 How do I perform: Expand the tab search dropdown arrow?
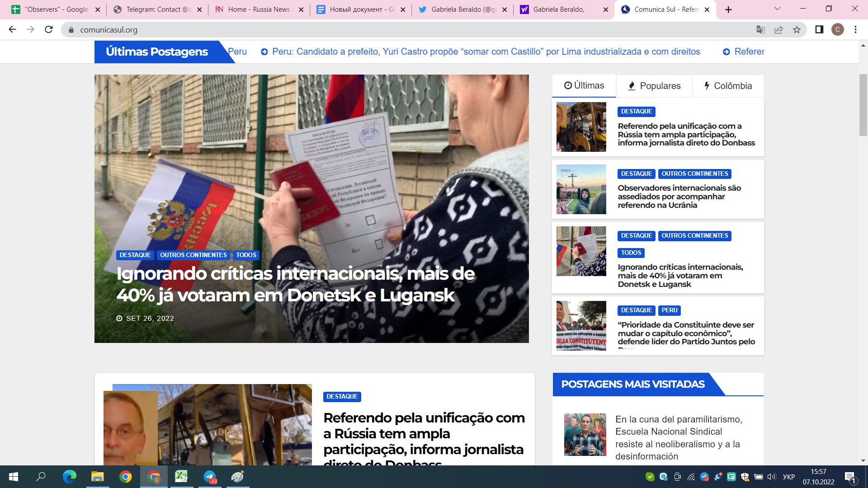pos(777,9)
